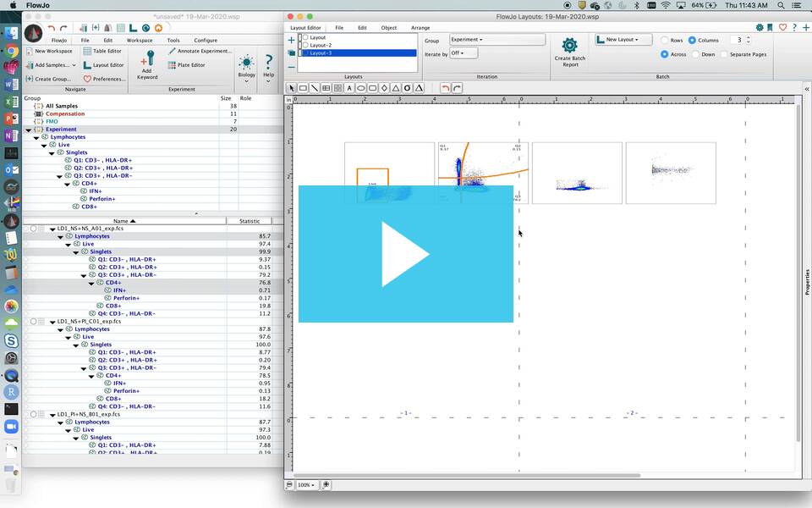Select the text box (A) tool
This screenshot has width=812, height=508.
[x=349, y=88]
